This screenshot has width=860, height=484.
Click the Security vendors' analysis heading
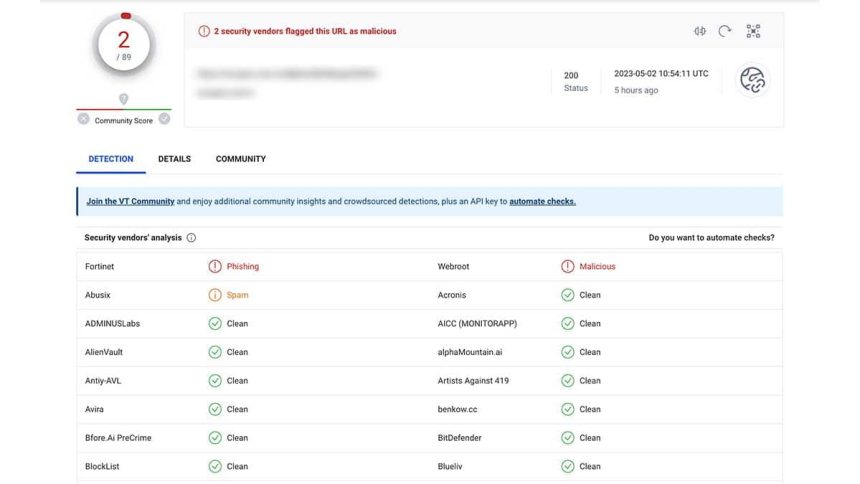[133, 238]
